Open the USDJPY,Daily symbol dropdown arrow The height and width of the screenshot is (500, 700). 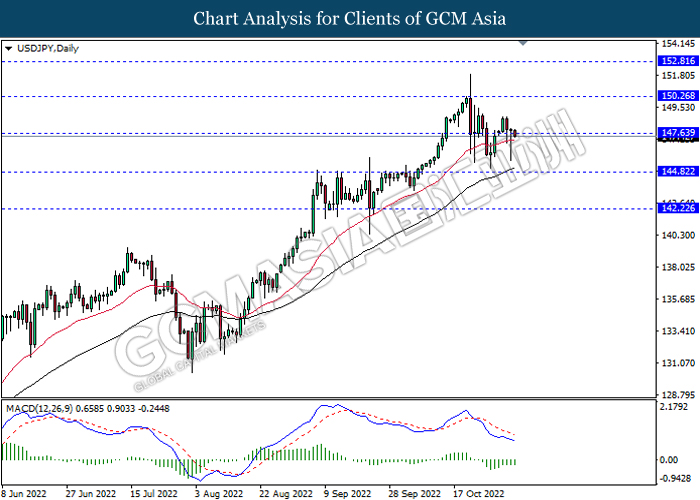click(x=8, y=49)
